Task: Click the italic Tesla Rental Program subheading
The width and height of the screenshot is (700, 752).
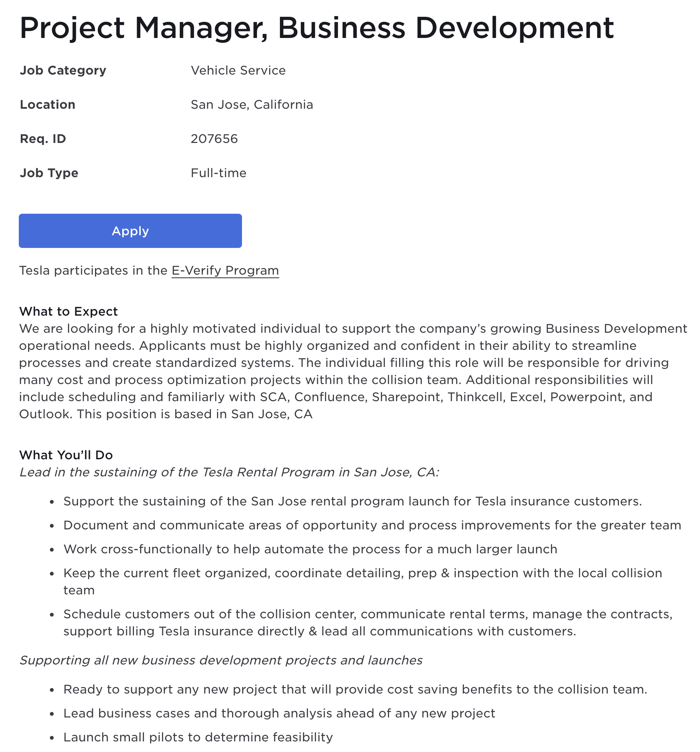Action: click(229, 472)
